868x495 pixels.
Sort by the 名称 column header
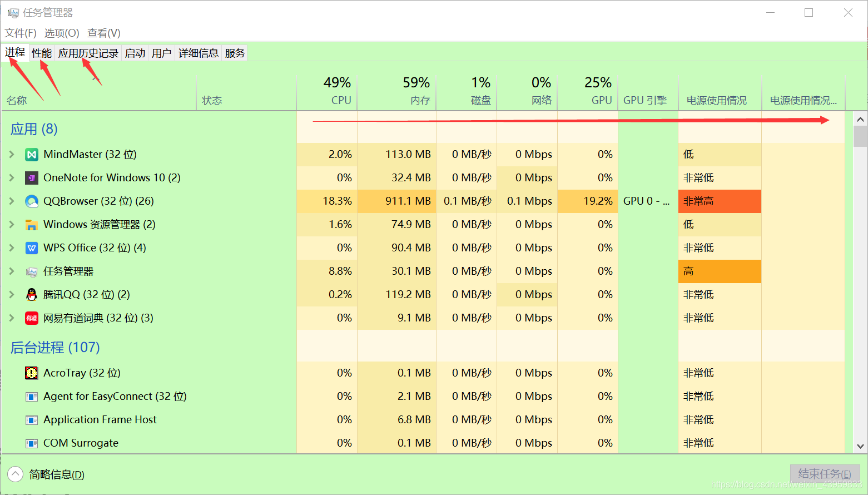tap(99, 93)
